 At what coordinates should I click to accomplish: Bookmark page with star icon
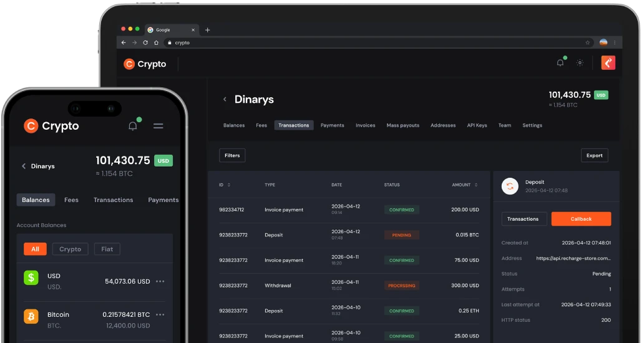pyautogui.click(x=587, y=42)
